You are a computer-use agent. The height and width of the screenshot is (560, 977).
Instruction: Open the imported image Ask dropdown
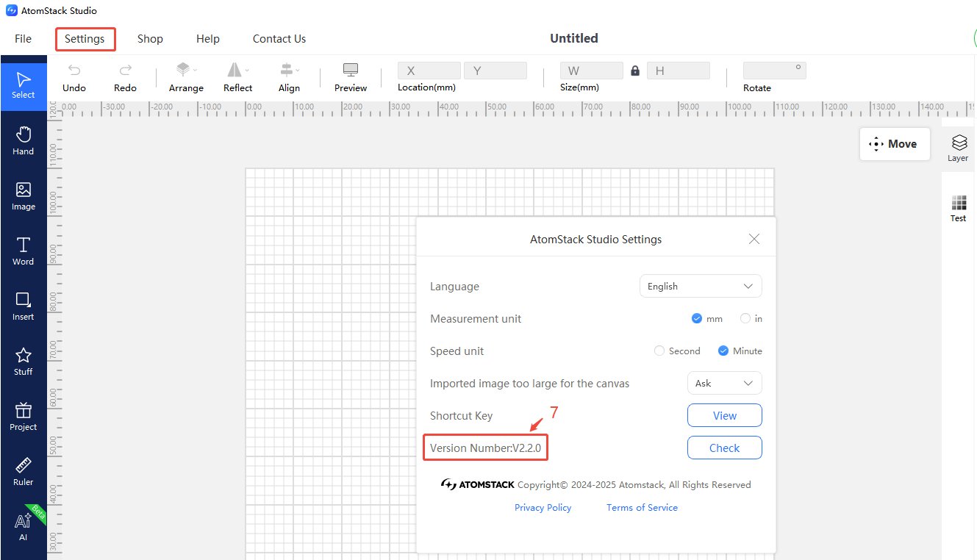[x=724, y=384]
